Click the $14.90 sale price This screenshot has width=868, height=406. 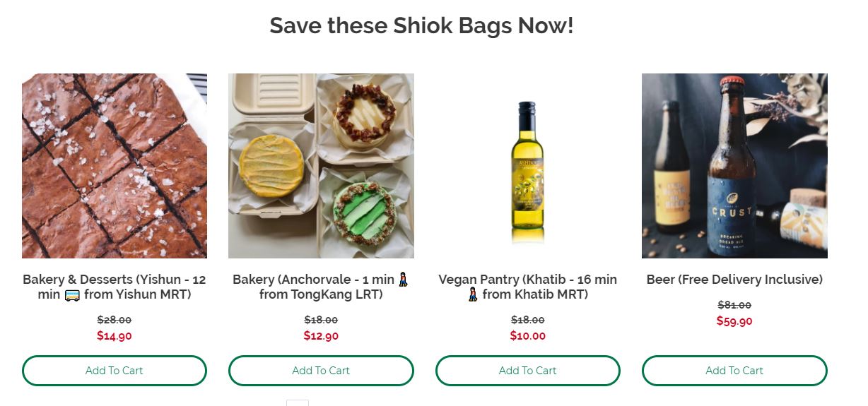coord(115,336)
